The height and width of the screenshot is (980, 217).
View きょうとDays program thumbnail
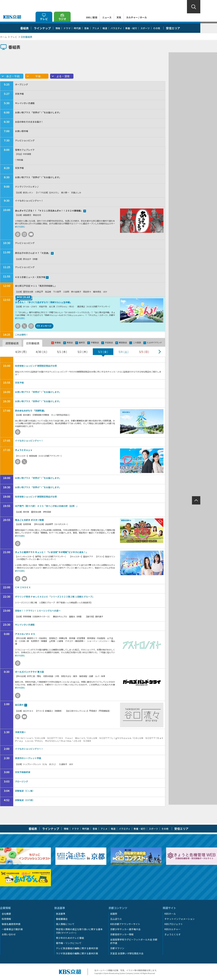(x=142, y=461)
